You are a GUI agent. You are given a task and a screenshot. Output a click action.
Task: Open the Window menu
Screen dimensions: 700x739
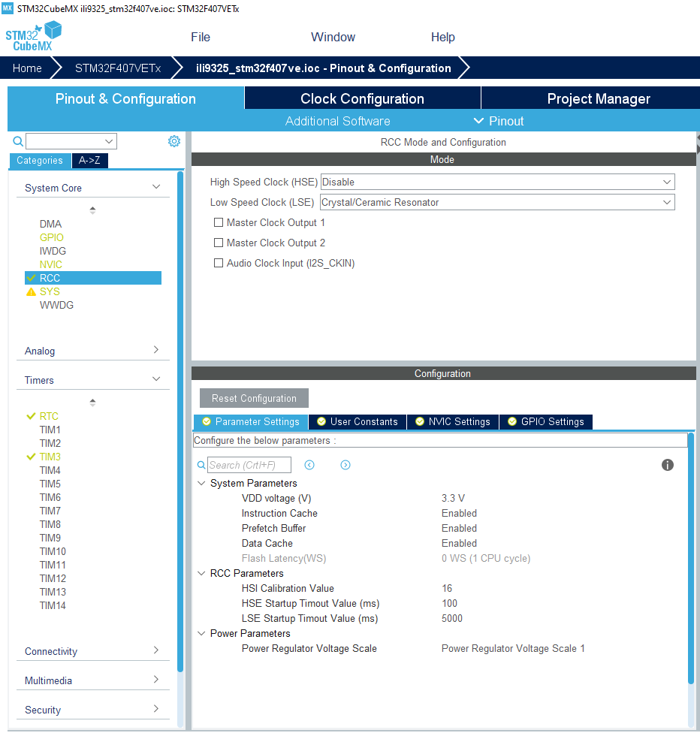point(333,37)
